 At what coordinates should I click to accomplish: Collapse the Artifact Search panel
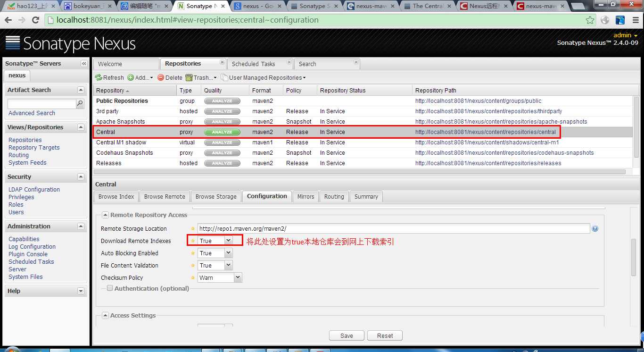[81, 90]
